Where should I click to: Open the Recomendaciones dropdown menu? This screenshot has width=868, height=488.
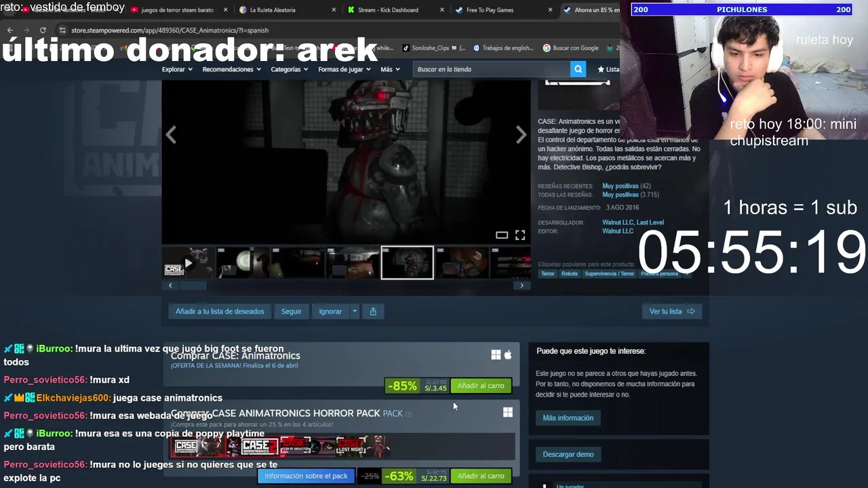[x=231, y=69]
